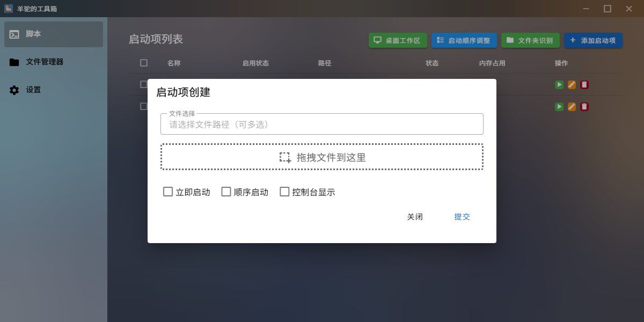
Task: Click the 启动顺序调整 button
Action: point(464,40)
